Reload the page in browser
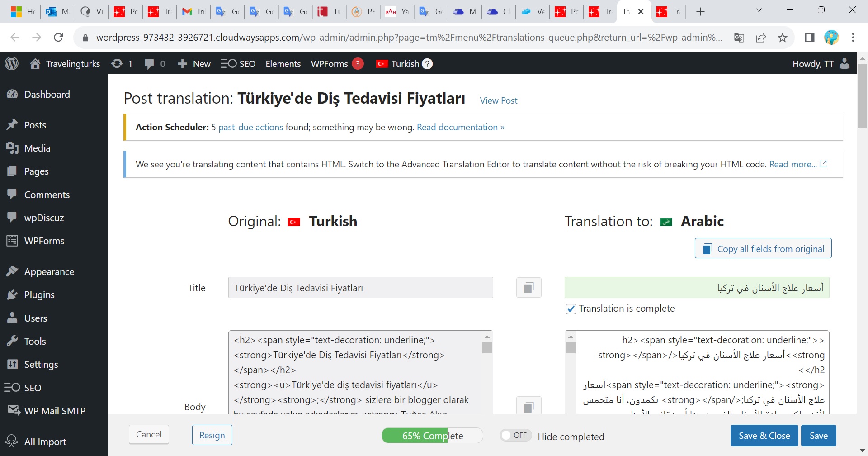868x456 pixels. 58,37
